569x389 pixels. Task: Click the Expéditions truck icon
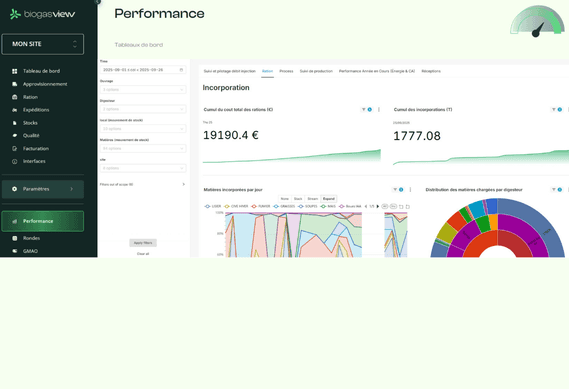point(15,110)
